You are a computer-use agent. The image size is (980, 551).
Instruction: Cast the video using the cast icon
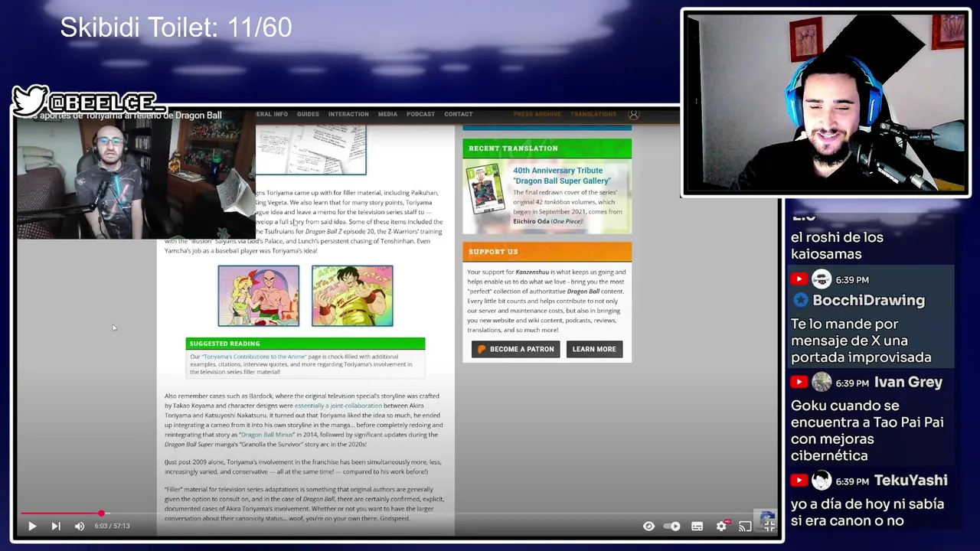coord(745,526)
